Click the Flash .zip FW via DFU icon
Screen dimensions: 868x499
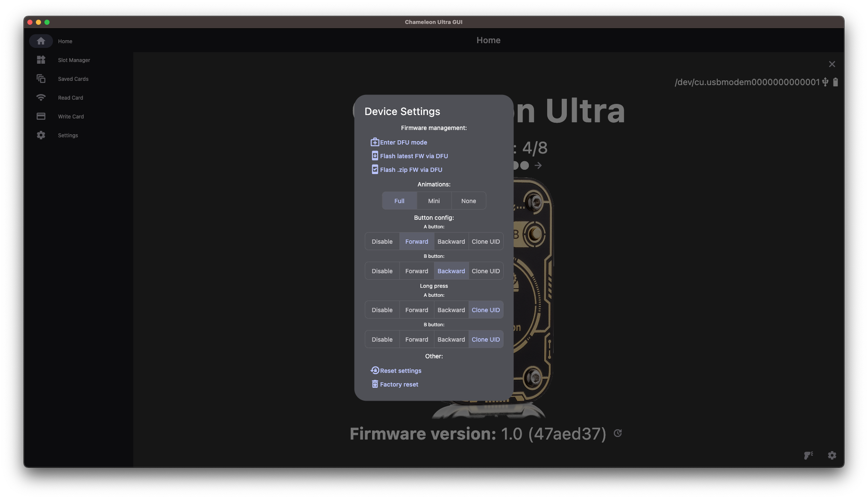(x=374, y=169)
